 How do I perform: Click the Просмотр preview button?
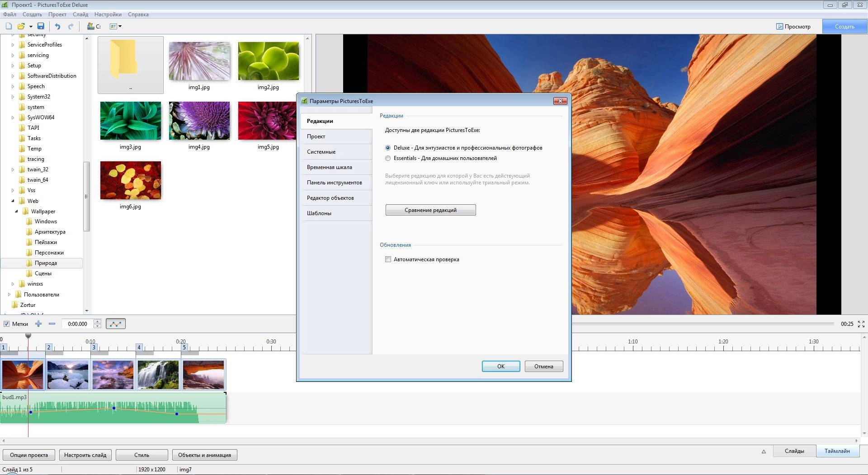793,26
